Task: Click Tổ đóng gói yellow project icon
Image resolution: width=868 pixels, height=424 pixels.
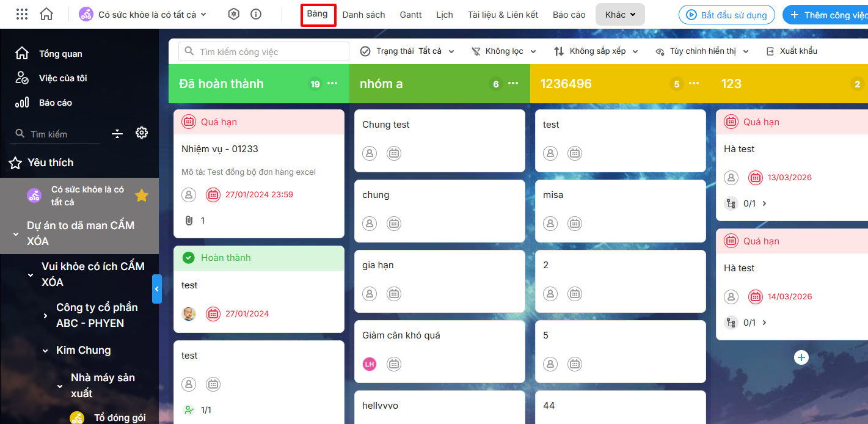Action: click(76, 418)
